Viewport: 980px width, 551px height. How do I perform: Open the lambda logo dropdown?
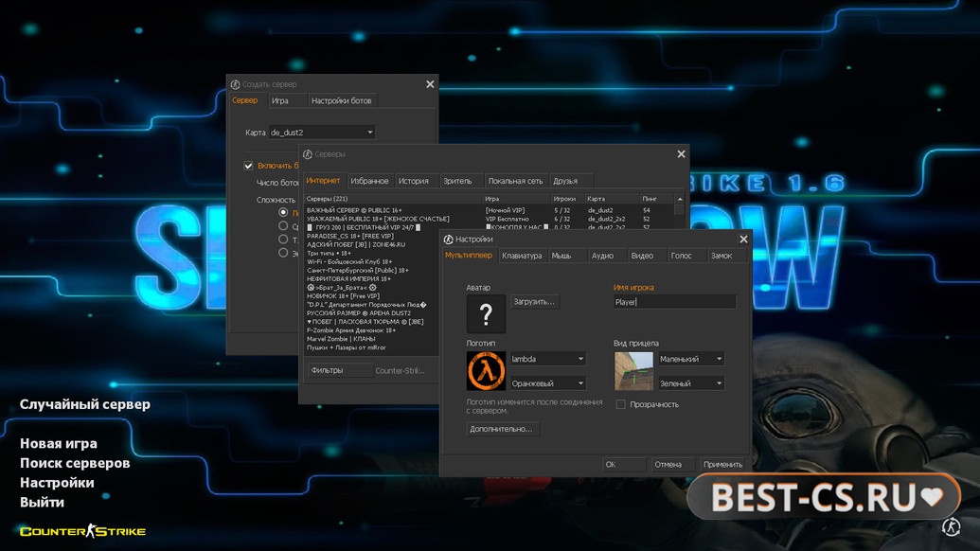pyautogui.click(x=547, y=359)
